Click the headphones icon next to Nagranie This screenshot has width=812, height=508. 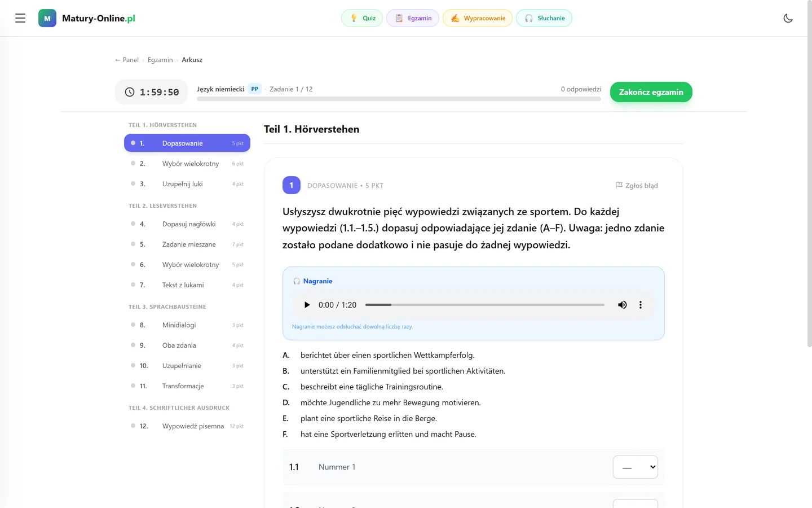click(297, 281)
